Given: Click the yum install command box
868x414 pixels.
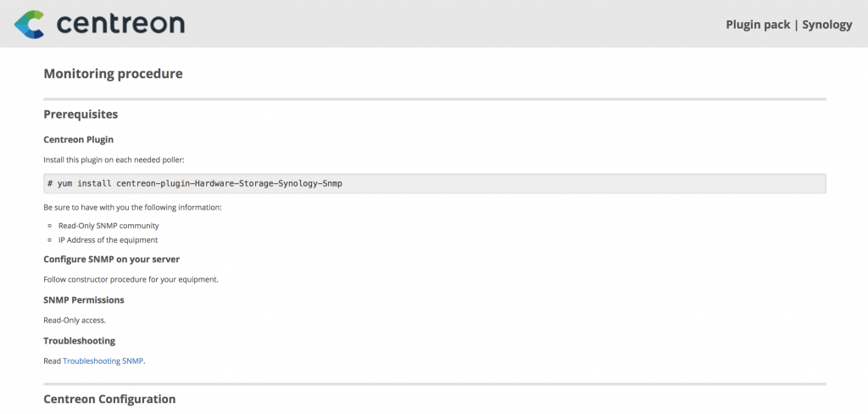Looking at the screenshot, I should point(435,183).
